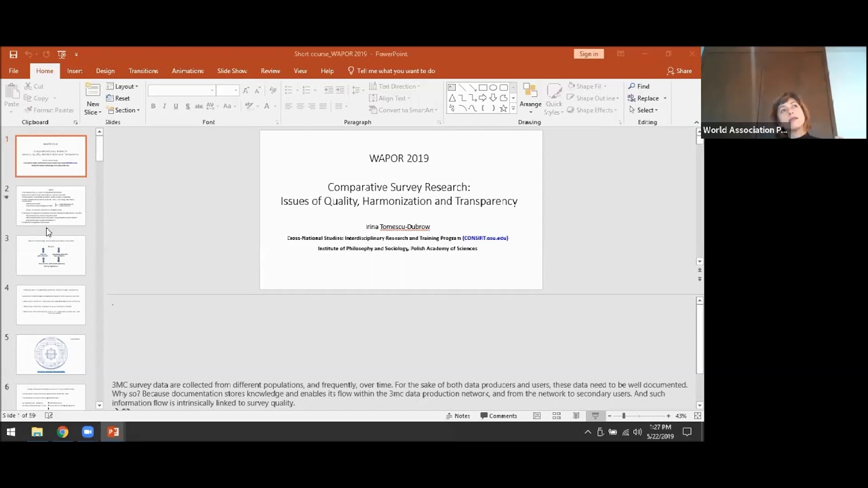Switch to Normal view in the status bar
Screen dimensions: 868x488
pyautogui.click(x=536, y=415)
